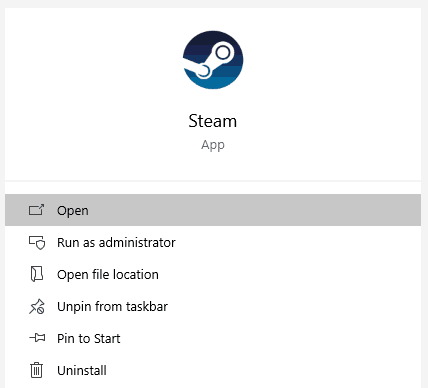This screenshot has height=388, width=428.
Task: Click the Unpin from taskbar pin icon
Action: [x=37, y=306]
